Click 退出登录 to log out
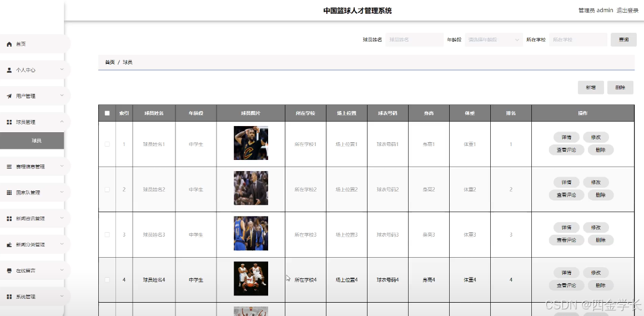 point(627,10)
